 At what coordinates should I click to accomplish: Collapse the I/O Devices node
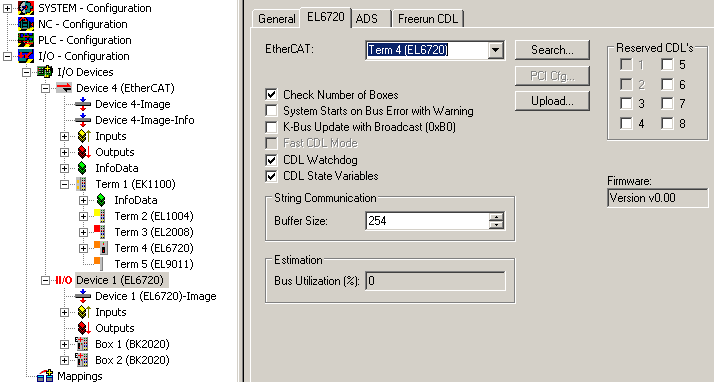tap(26, 72)
